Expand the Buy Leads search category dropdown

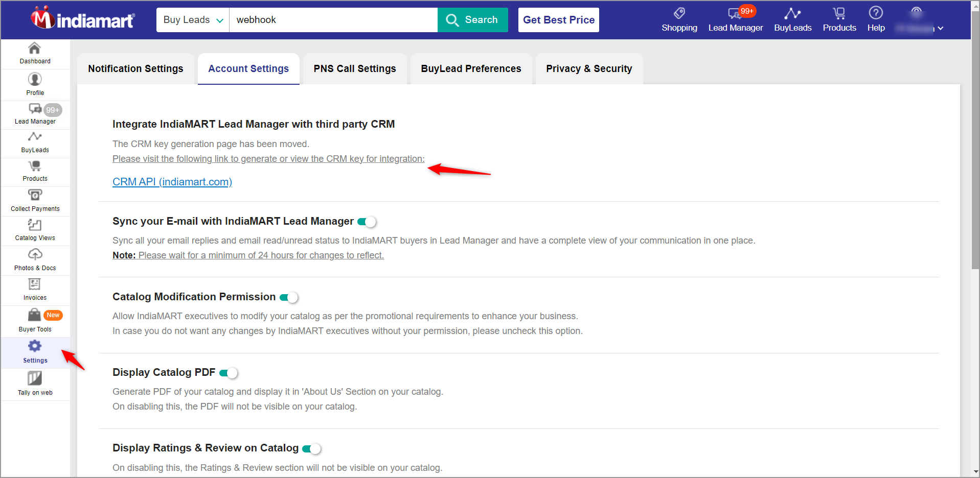click(193, 20)
